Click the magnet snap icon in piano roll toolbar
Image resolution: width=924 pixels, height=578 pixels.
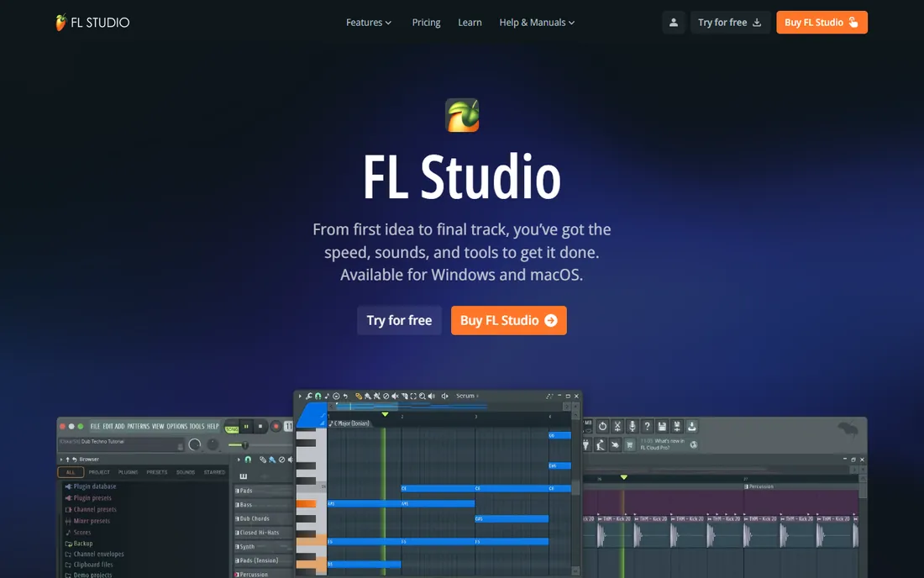[x=318, y=396]
